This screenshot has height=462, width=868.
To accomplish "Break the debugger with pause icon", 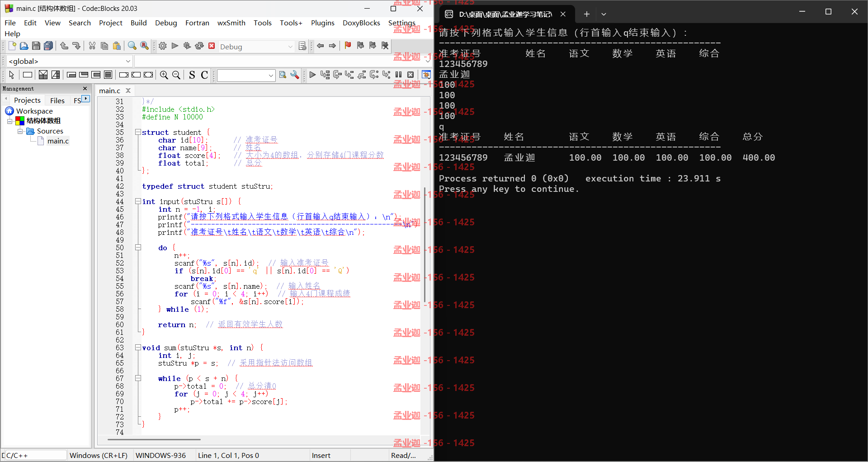I will [398, 75].
